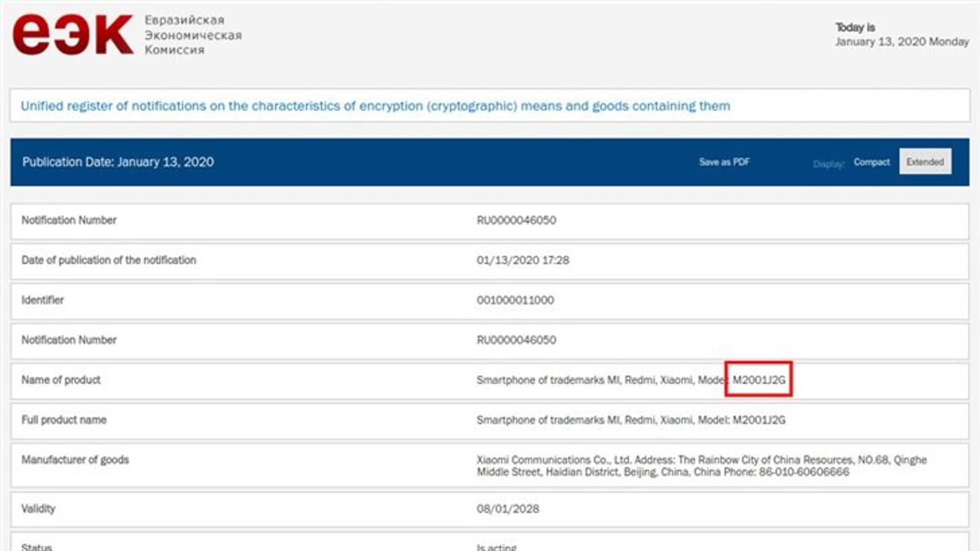Image resolution: width=980 pixels, height=551 pixels.
Task: Click the Name of product label
Action: [x=61, y=380]
